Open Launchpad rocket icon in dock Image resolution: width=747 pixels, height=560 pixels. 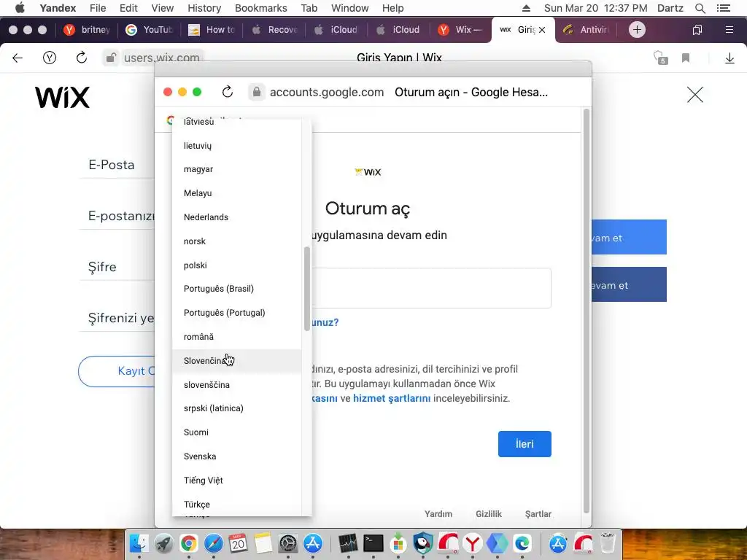tap(164, 542)
